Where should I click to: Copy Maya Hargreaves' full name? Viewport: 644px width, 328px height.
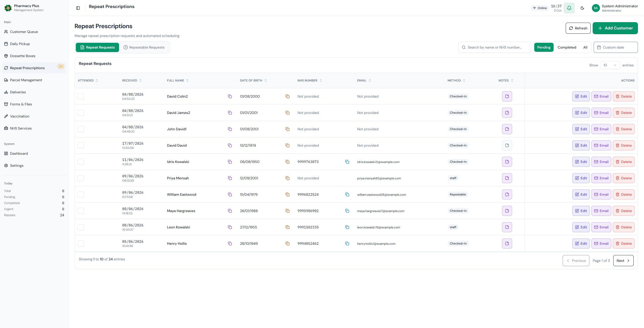click(x=230, y=211)
